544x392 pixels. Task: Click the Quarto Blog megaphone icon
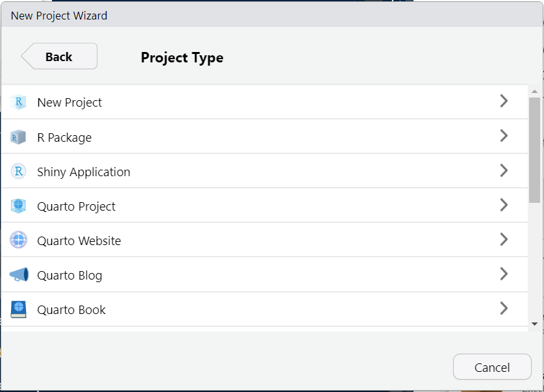tap(19, 275)
